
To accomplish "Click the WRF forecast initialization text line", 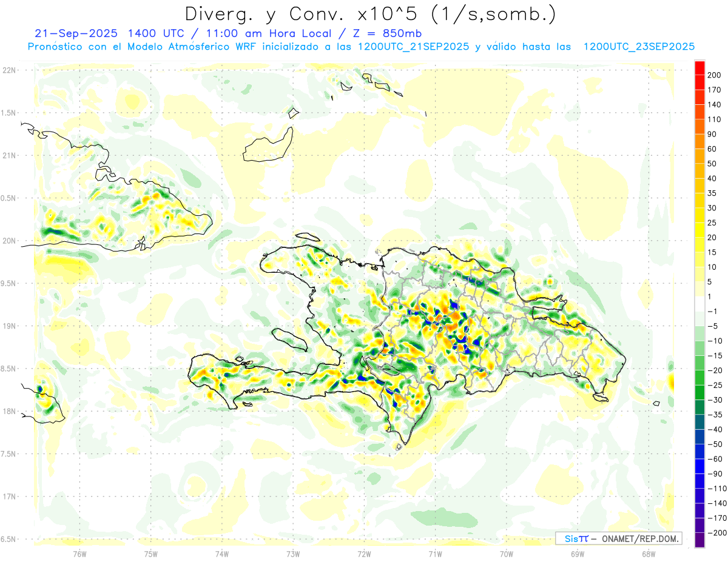I will click(361, 47).
